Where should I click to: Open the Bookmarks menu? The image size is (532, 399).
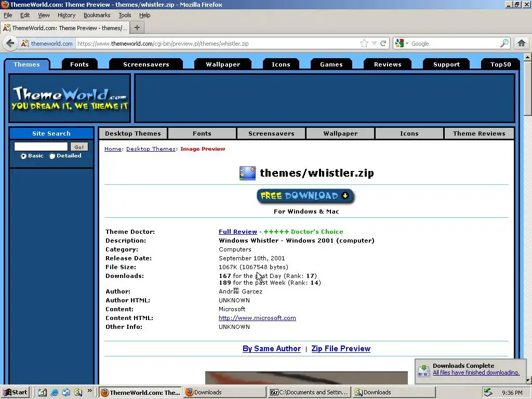tap(97, 15)
